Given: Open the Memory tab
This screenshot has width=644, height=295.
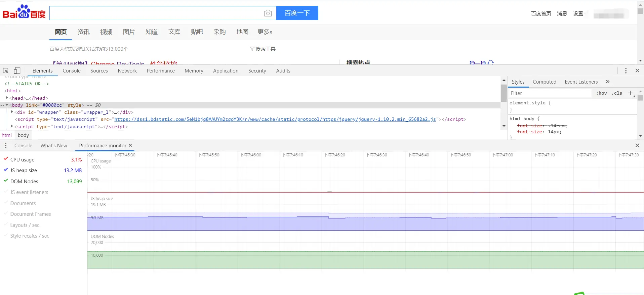Looking at the screenshot, I should 194,70.
